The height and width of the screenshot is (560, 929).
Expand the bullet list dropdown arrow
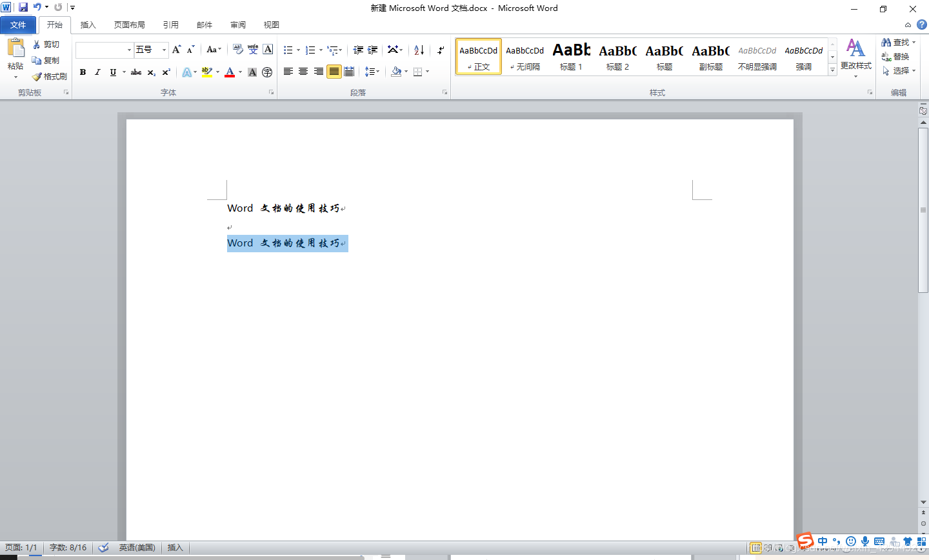tap(298, 50)
